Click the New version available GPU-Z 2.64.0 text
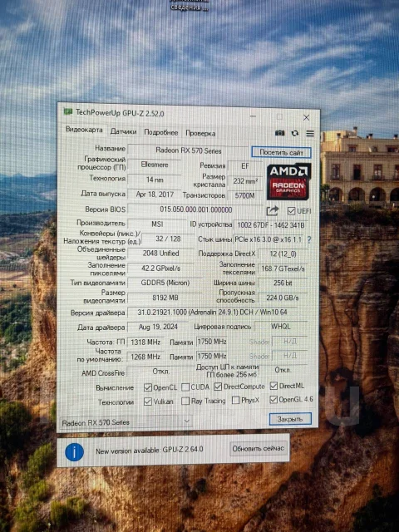The height and width of the screenshot is (532, 399). [150, 451]
